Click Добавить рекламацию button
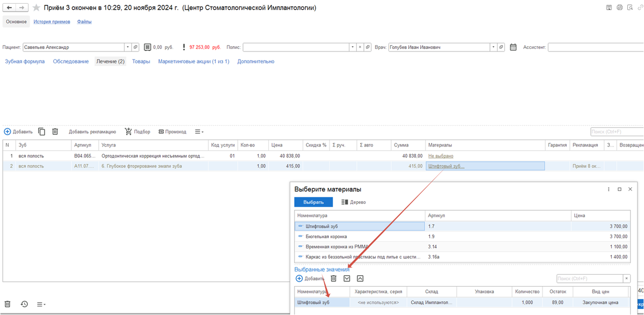Image resolution: width=644 pixels, height=315 pixels. [92, 131]
